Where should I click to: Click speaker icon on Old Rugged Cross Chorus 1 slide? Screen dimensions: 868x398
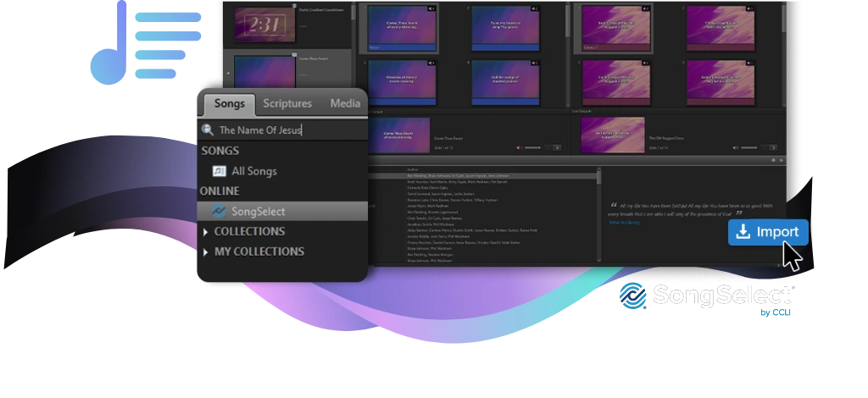tap(645, 8)
